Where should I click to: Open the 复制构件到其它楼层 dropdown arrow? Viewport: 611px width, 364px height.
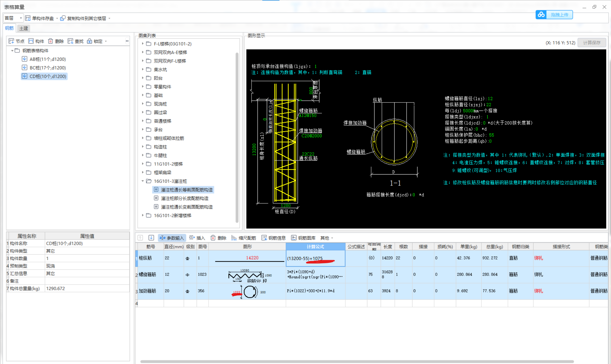coord(109,18)
